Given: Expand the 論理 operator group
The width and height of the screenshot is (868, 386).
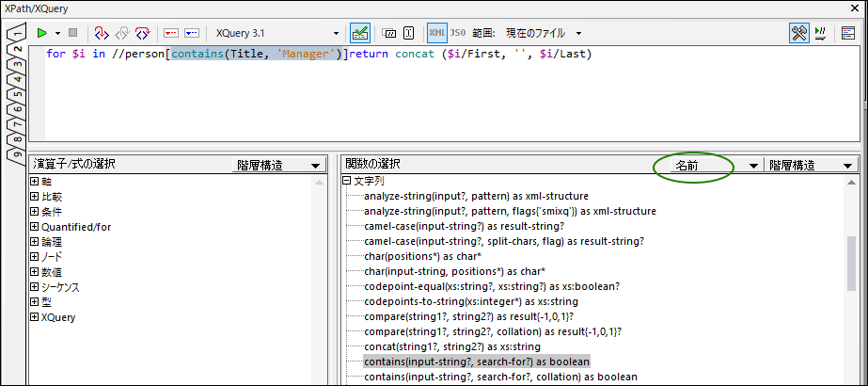Looking at the screenshot, I should click(34, 241).
